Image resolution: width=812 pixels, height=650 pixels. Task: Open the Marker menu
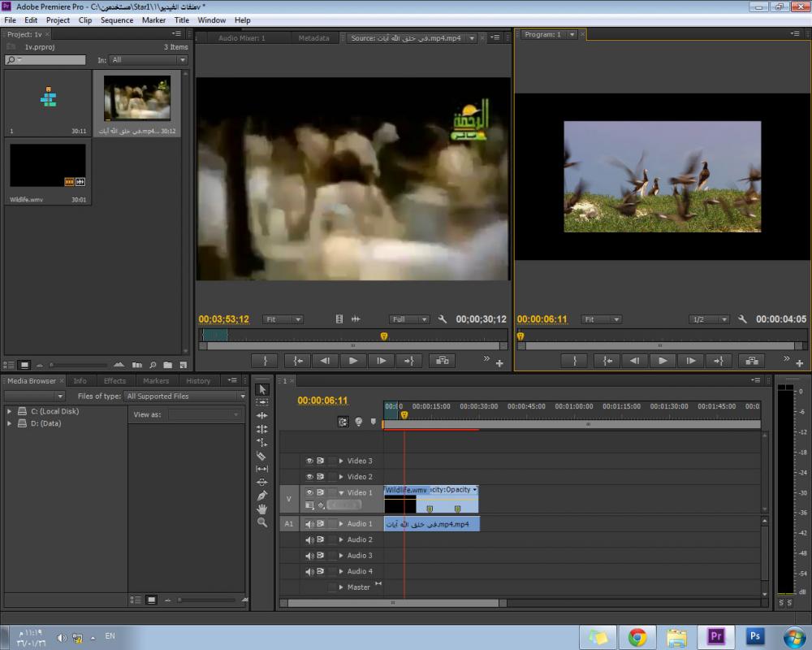click(153, 20)
